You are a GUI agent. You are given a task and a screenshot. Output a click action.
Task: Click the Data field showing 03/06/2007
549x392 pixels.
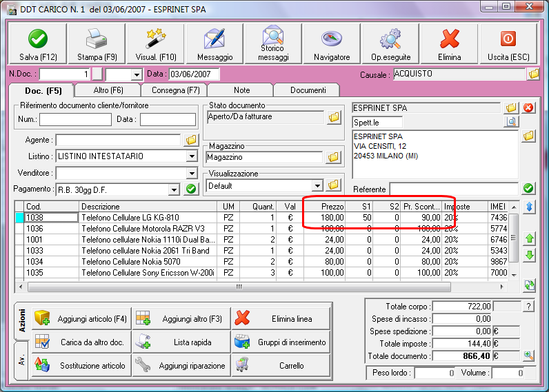coord(194,74)
